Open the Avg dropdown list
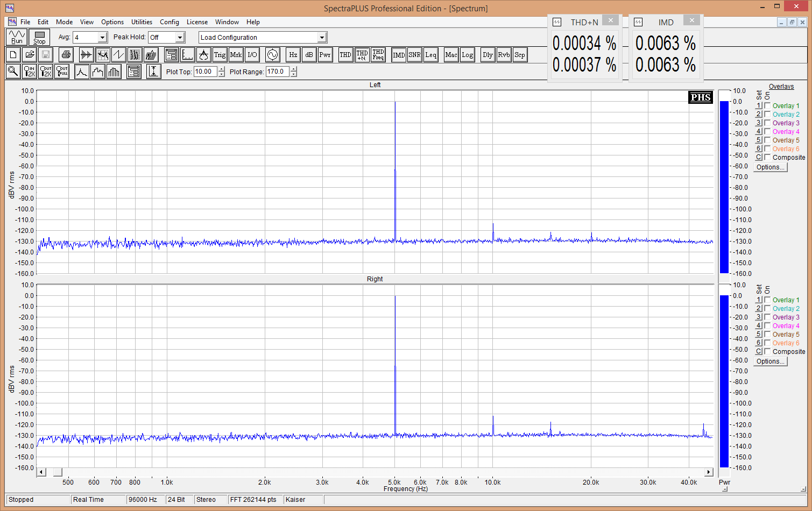This screenshot has height=511, width=812. [102, 38]
